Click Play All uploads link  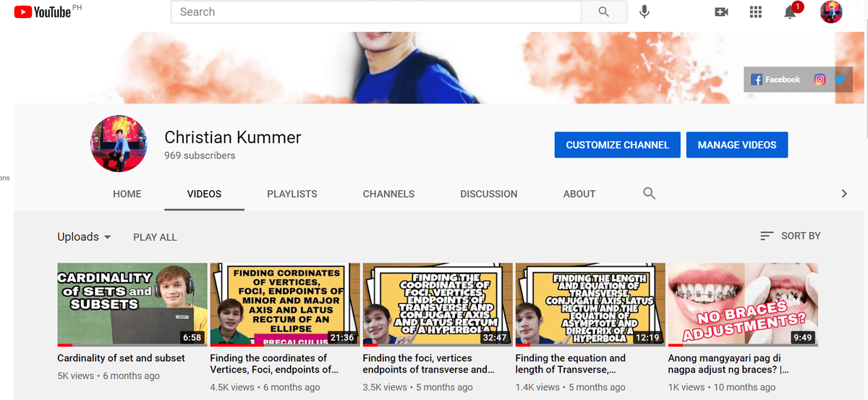pos(155,237)
